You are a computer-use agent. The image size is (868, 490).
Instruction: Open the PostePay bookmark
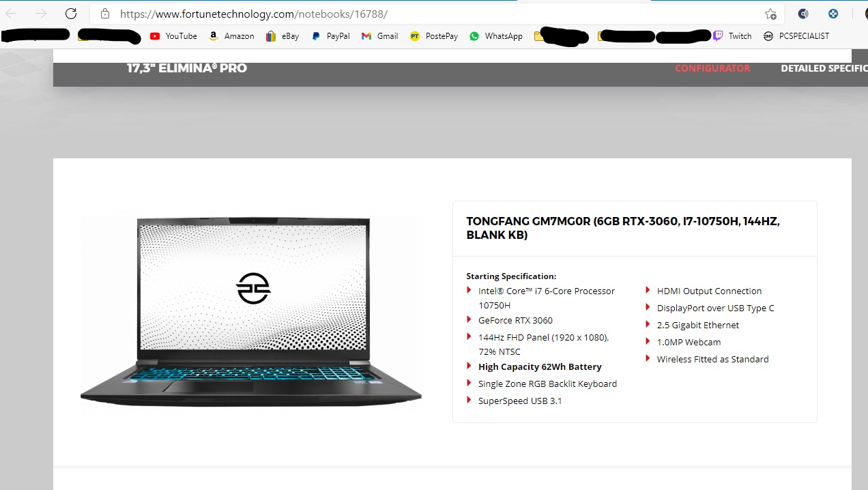coord(434,36)
